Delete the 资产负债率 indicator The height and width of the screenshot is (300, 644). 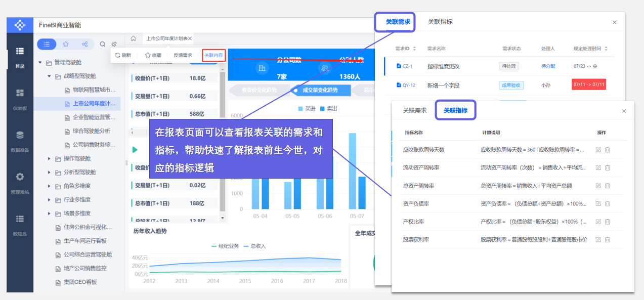(608, 203)
